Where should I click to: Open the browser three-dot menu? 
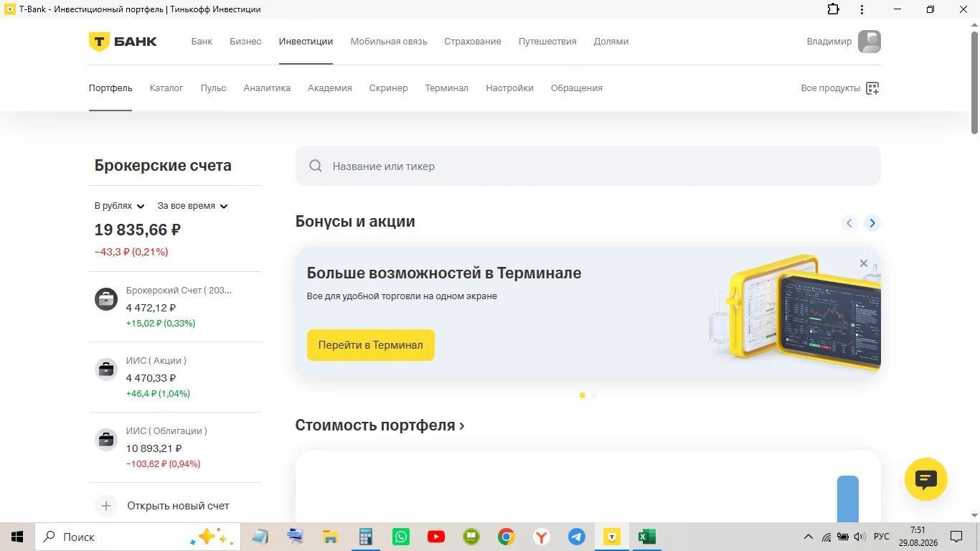(862, 9)
